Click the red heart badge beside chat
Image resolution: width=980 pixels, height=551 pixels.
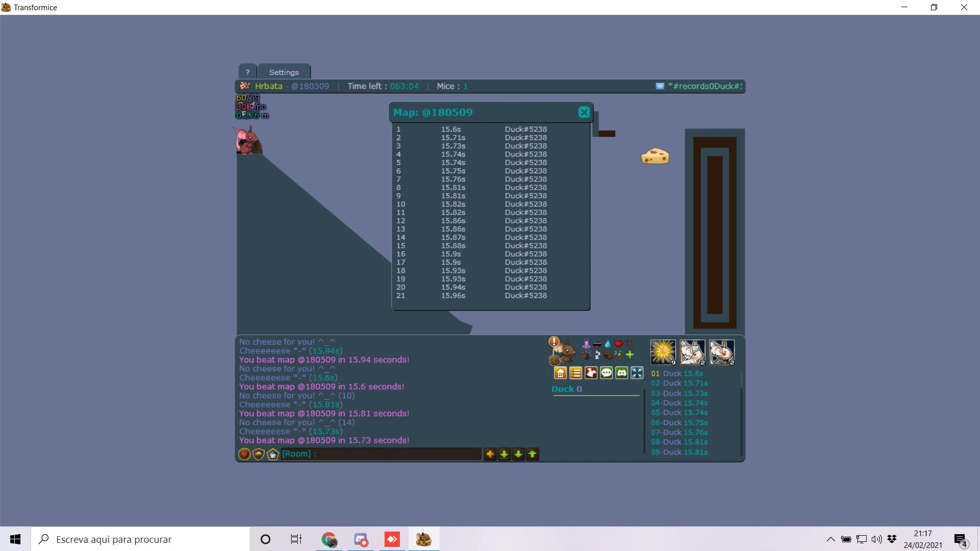pos(244,454)
